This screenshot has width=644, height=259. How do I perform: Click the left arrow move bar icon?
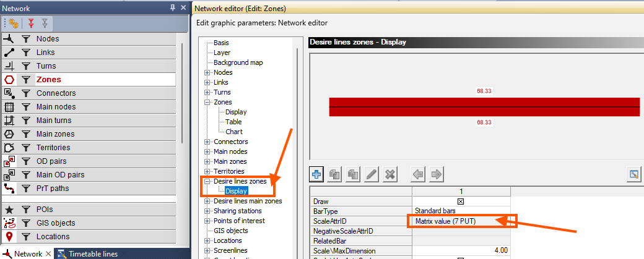(x=418, y=175)
